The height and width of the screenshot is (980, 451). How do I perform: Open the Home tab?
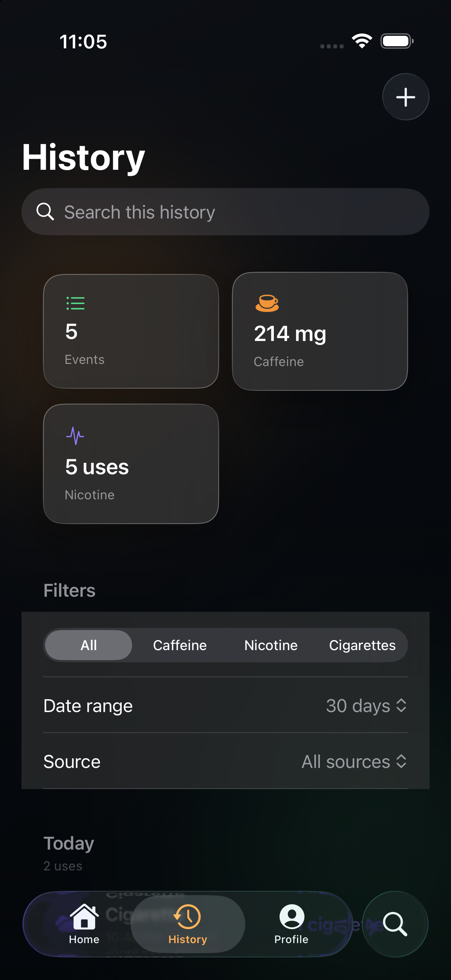(x=84, y=924)
